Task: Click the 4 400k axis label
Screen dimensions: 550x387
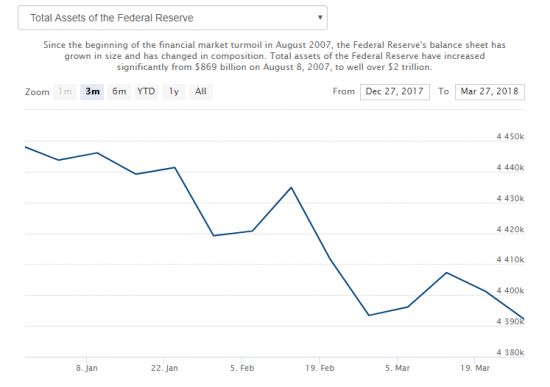Action: (510, 291)
